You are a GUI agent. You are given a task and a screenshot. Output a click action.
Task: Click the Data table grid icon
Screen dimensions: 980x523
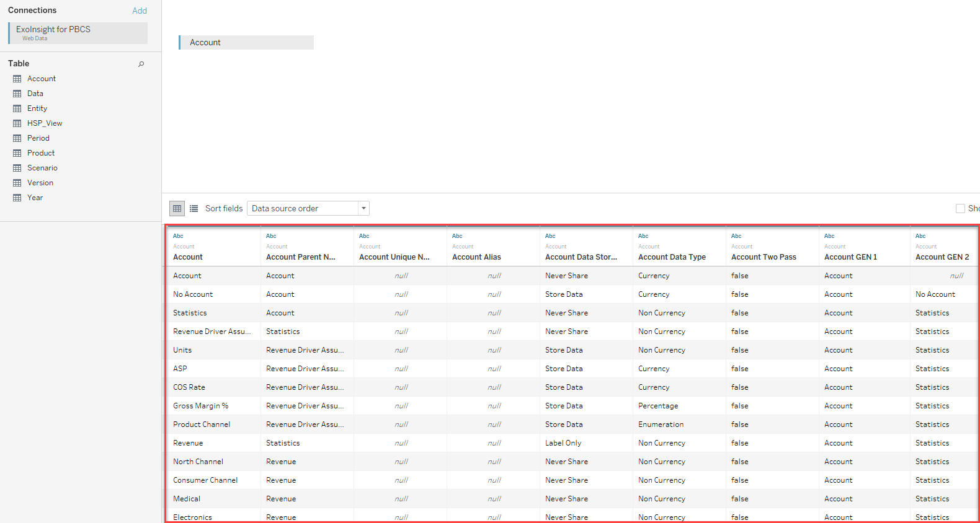point(17,94)
